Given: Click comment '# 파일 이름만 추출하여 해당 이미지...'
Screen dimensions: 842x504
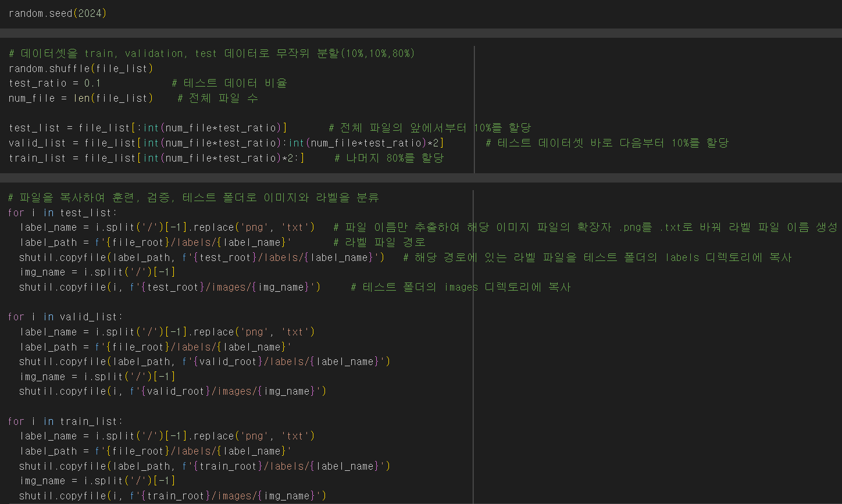Looking at the screenshot, I should [586, 227].
